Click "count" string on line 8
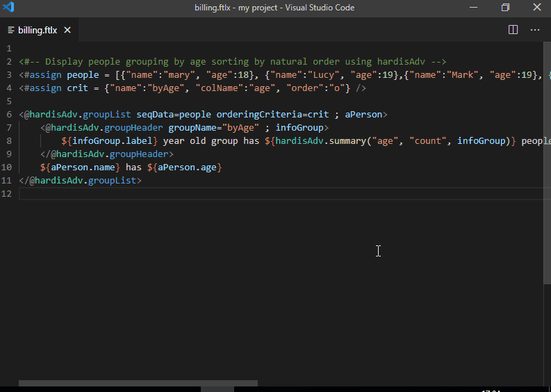551x392 pixels. (428, 141)
